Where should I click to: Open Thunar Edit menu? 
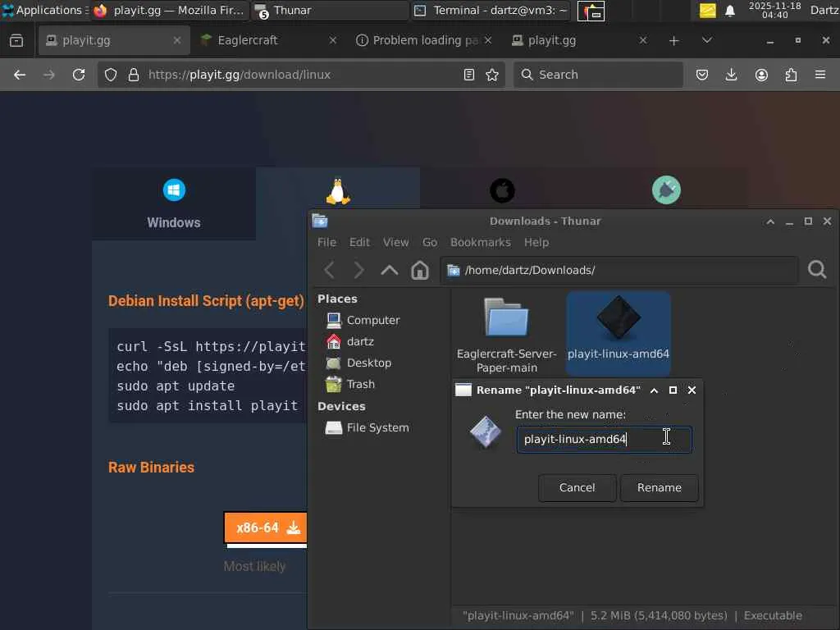click(x=359, y=242)
